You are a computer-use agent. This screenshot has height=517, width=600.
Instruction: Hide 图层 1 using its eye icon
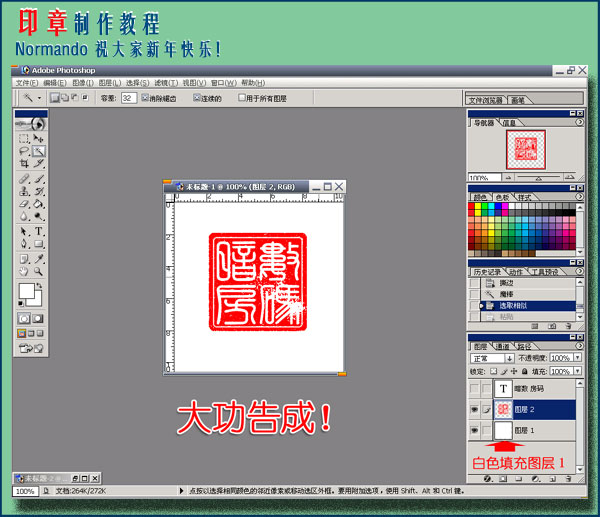point(474,431)
